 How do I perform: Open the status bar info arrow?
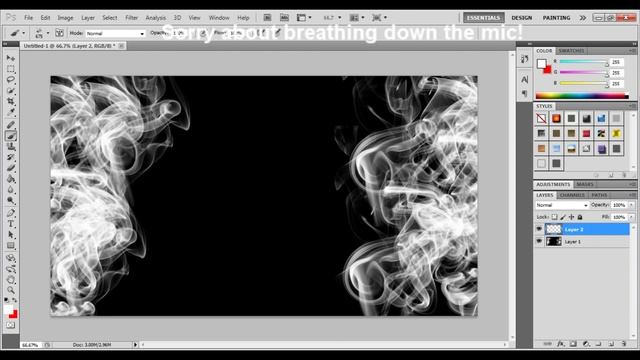135,345
